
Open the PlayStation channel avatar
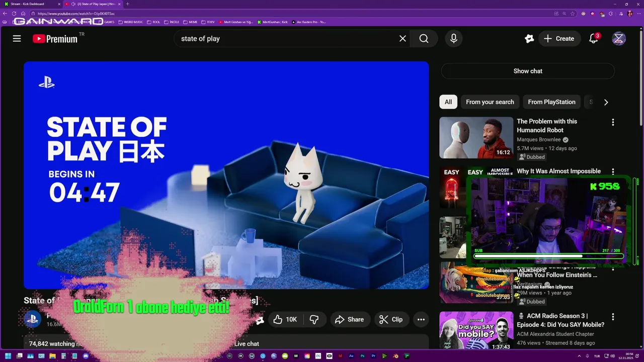coord(33,319)
